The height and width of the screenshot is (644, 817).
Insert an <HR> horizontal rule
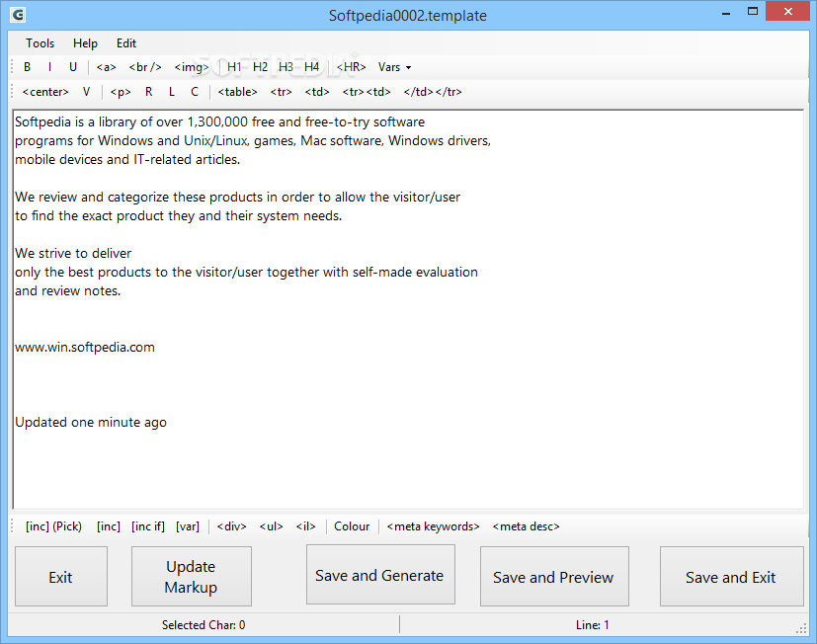pos(351,67)
